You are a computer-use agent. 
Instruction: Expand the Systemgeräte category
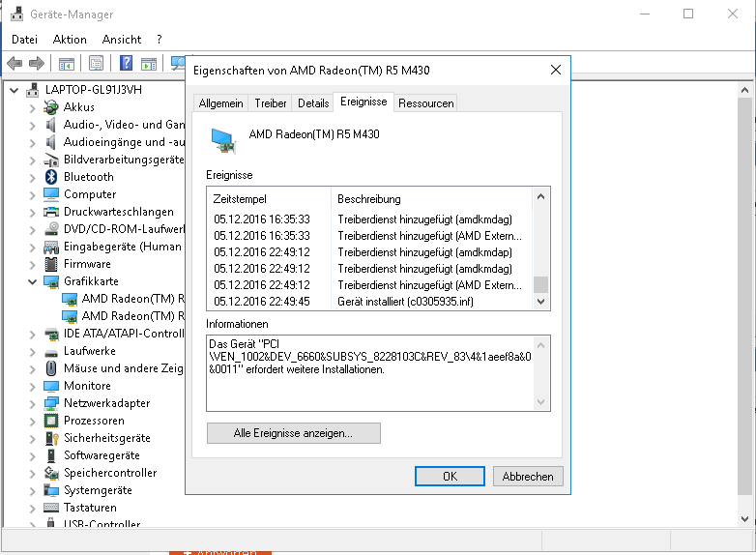pos(32,491)
